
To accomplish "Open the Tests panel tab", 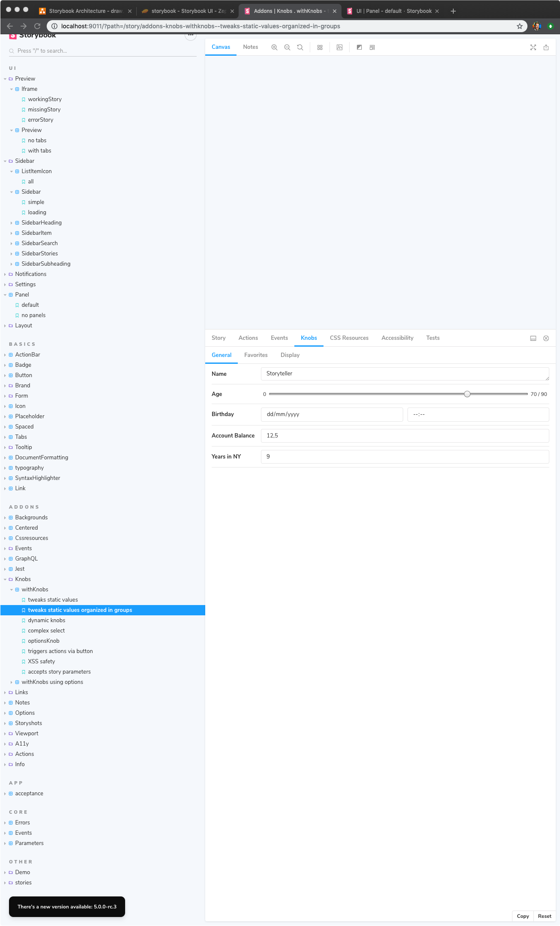I will point(433,338).
